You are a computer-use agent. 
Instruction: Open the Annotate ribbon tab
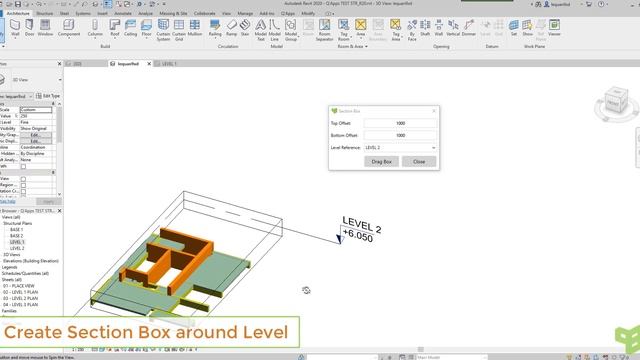(123, 13)
